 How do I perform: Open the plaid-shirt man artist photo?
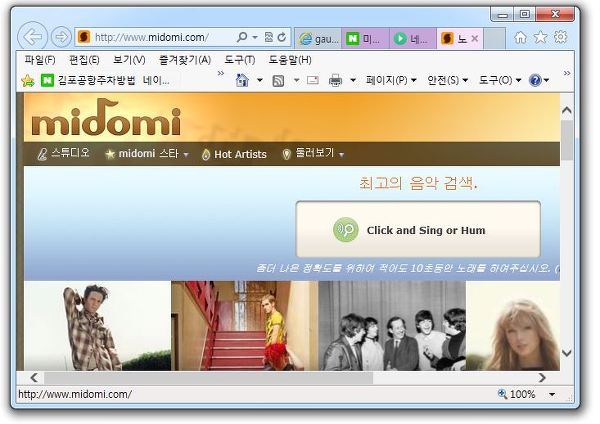(x=98, y=326)
